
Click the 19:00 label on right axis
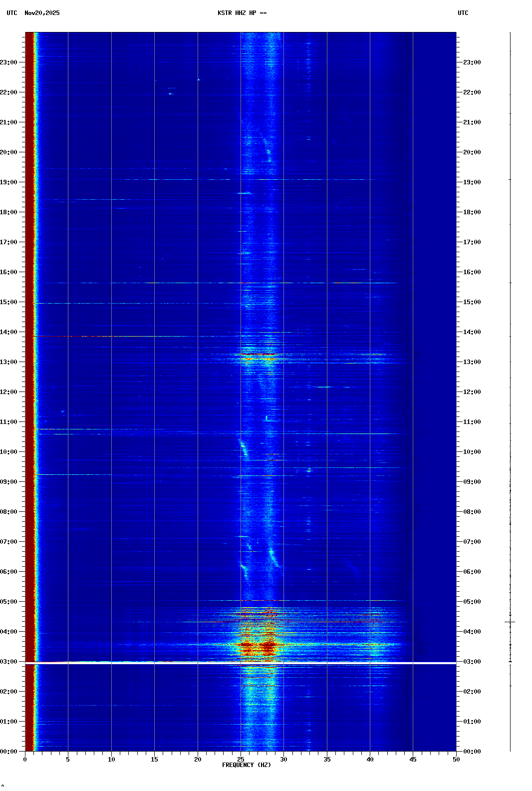coord(472,182)
